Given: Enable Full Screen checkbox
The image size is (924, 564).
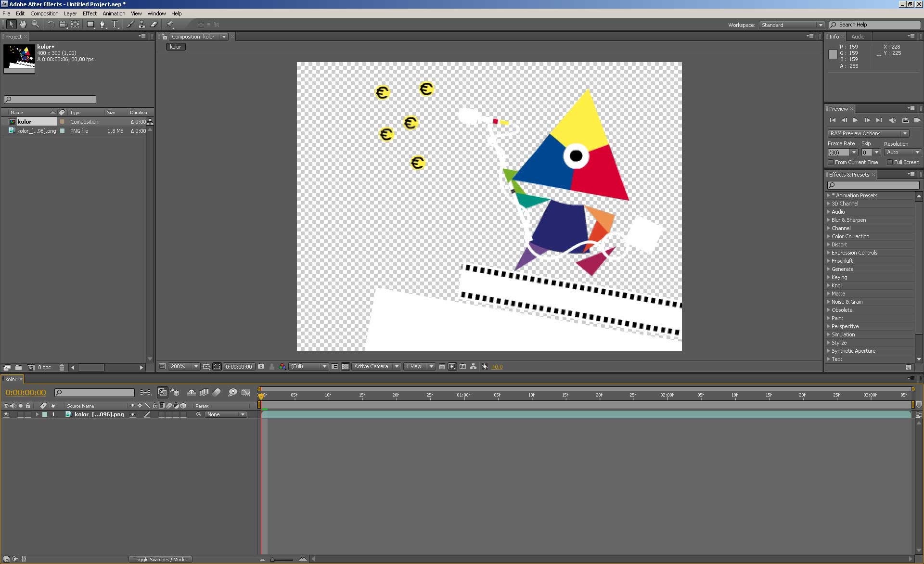Looking at the screenshot, I should (x=890, y=162).
